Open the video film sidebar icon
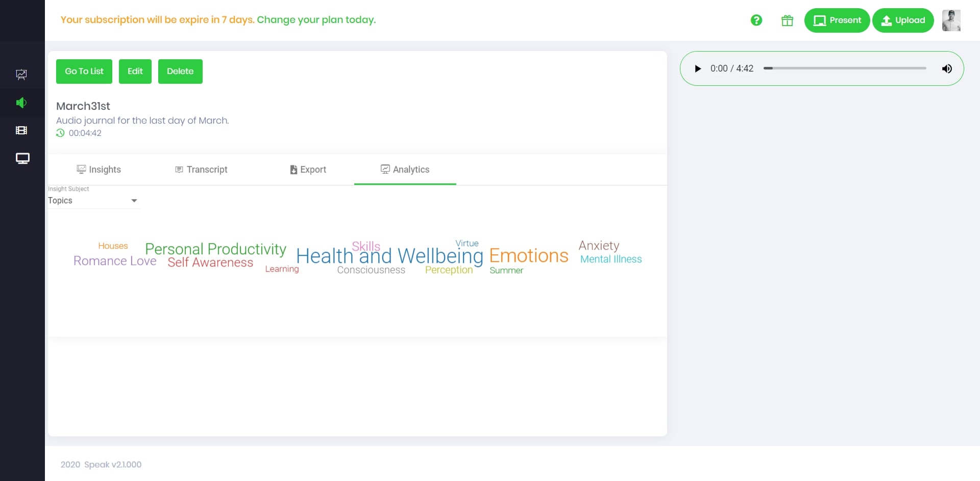Viewport: 980px width, 481px height. tap(21, 130)
